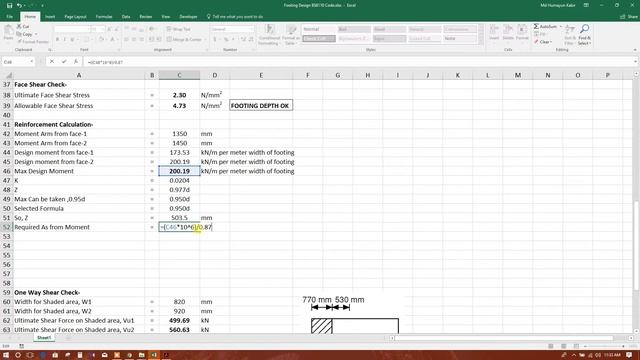Open Format as Table gallery
Screen dimensions: 640x360
click(x=291, y=35)
